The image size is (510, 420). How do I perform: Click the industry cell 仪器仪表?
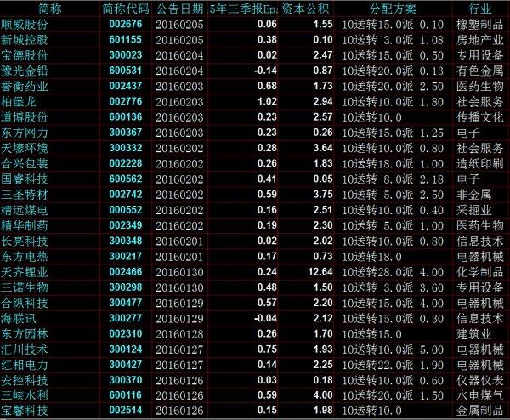tap(479, 380)
